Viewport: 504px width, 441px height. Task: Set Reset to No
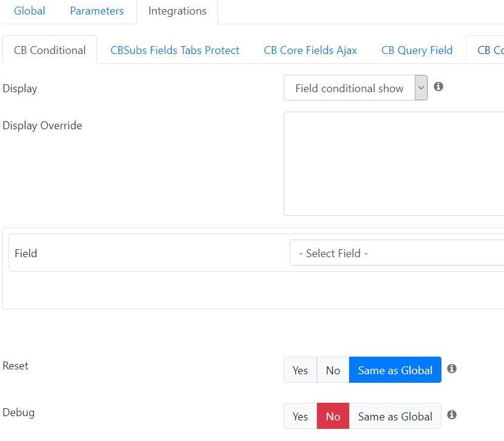point(333,370)
